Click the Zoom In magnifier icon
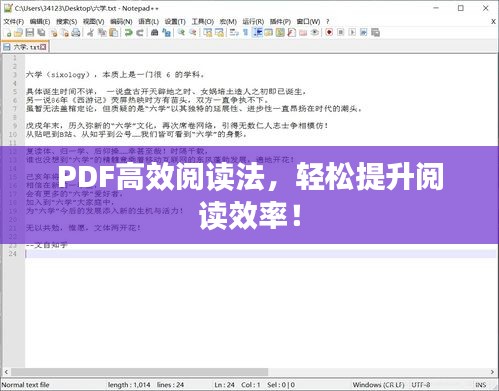 (181, 33)
